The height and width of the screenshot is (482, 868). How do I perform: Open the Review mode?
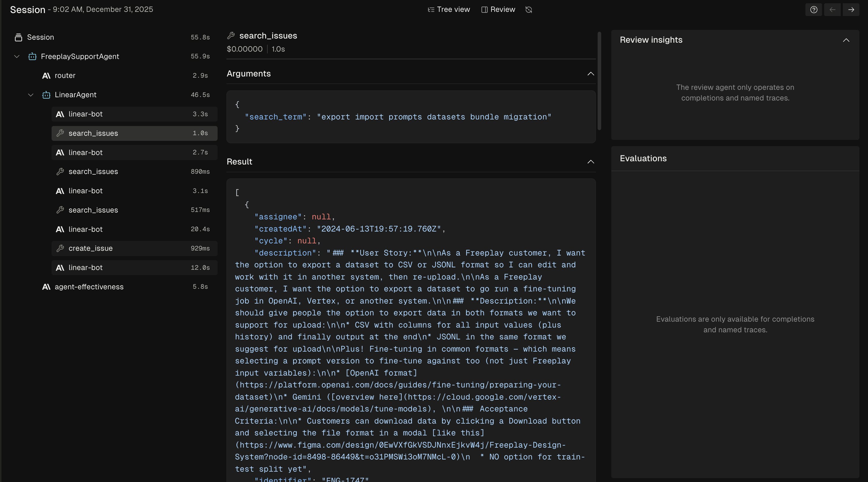tap(498, 9)
